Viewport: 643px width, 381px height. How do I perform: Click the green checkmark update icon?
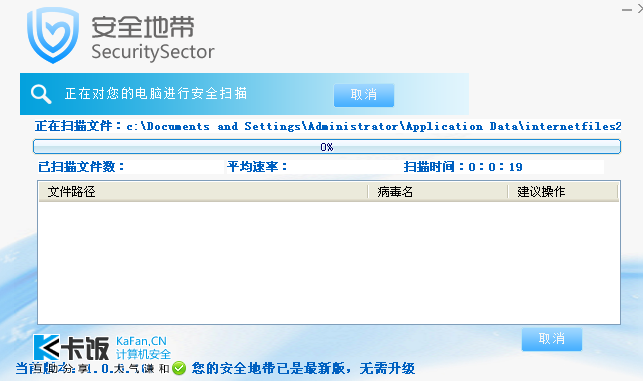179,368
